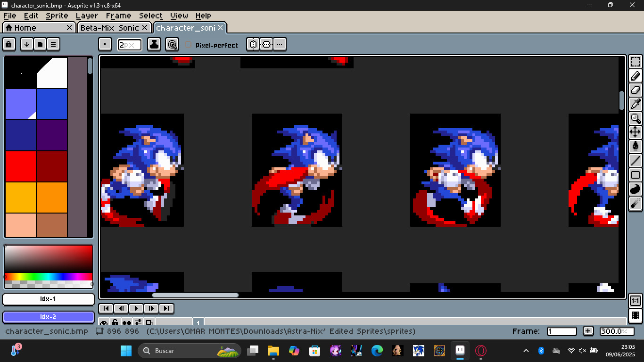Jump to the last frame
This screenshot has width=644, height=362.
tap(166, 308)
